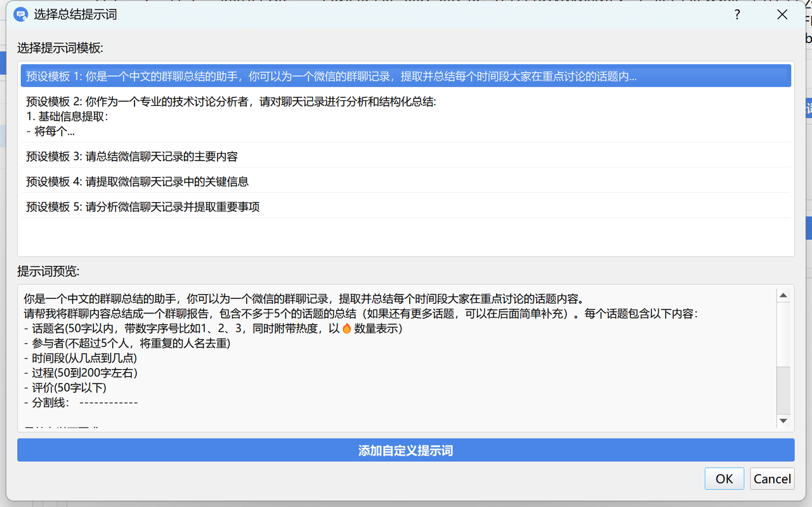Click the 提示词预览 label
This screenshot has width=812, height=507.
(48, 272)
